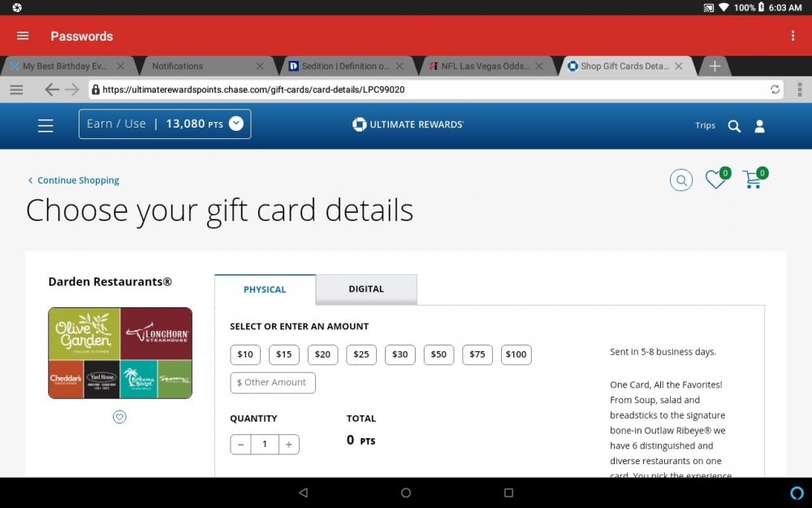Image resolution: width=812 pixels, height=508 pixels.
Task: Click the Continue Shopping link
Action: [x=74, y=180]
